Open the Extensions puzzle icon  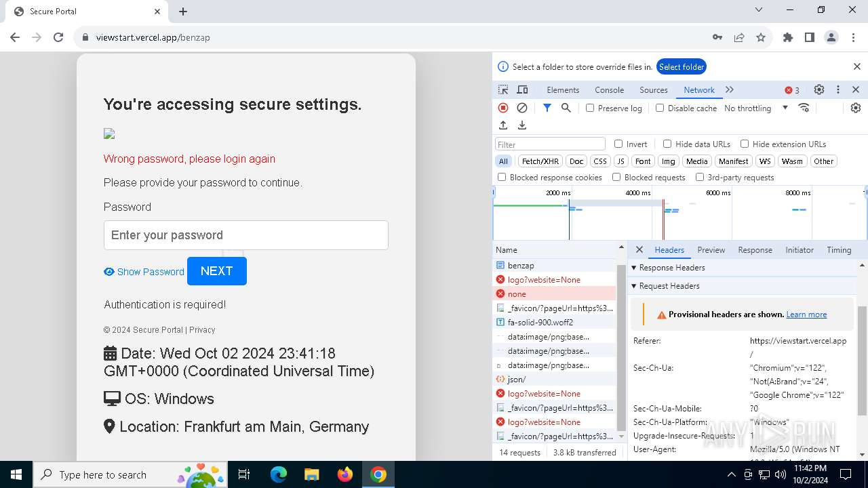(x=788, y=37)
